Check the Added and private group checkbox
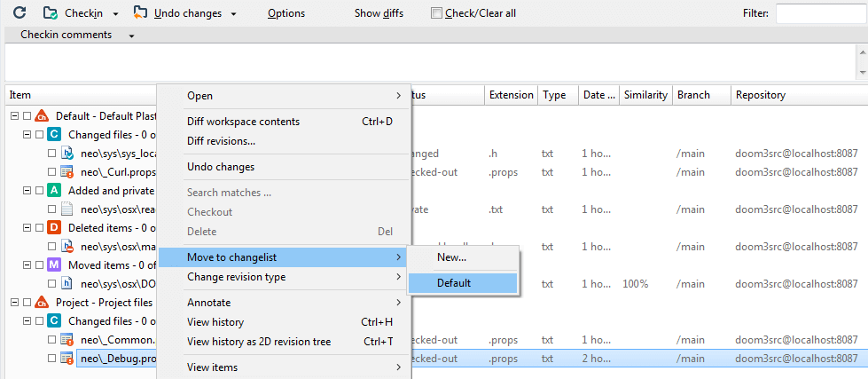The image size is (868, 379). tap(39, 191)
